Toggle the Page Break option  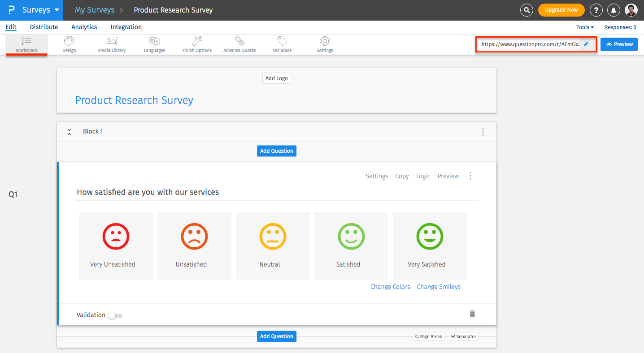[428, 336]
